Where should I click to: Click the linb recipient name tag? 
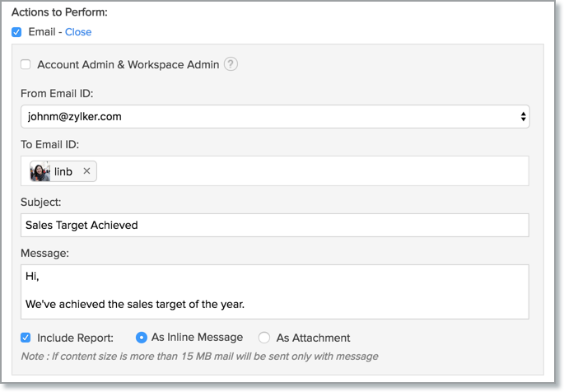click(63, 171)
